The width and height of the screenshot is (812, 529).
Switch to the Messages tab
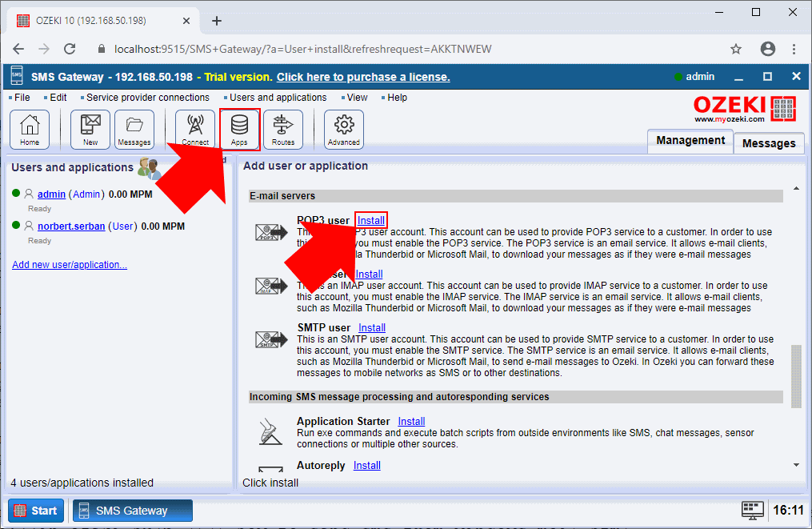[x=769, y=143]
